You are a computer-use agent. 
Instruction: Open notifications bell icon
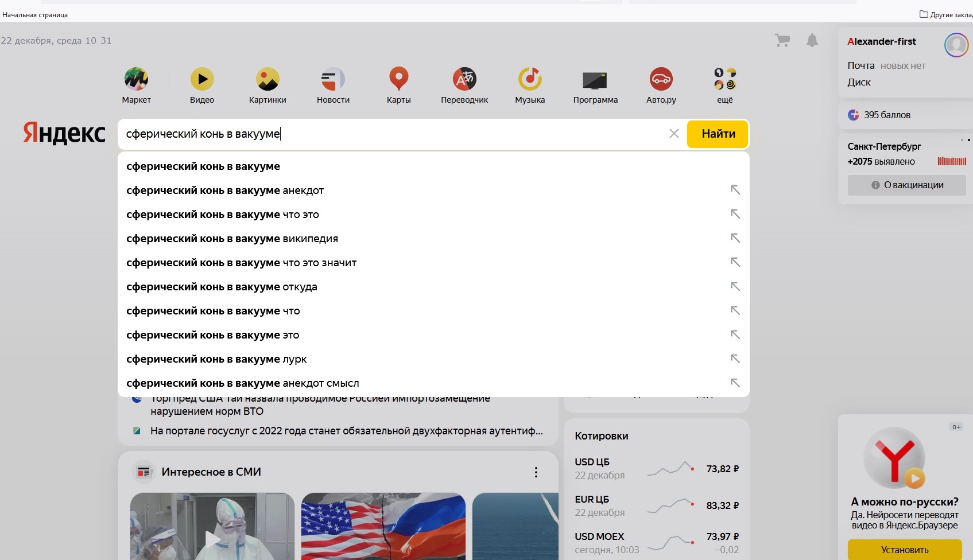(812, 40)
